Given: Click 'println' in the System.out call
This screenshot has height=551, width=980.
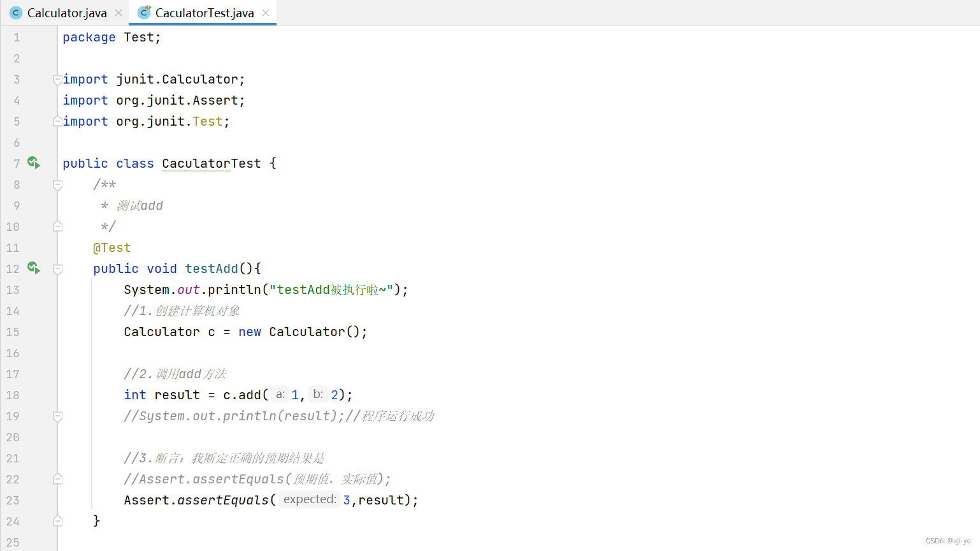Looking at the screenshot, I should tap(234, 290).
